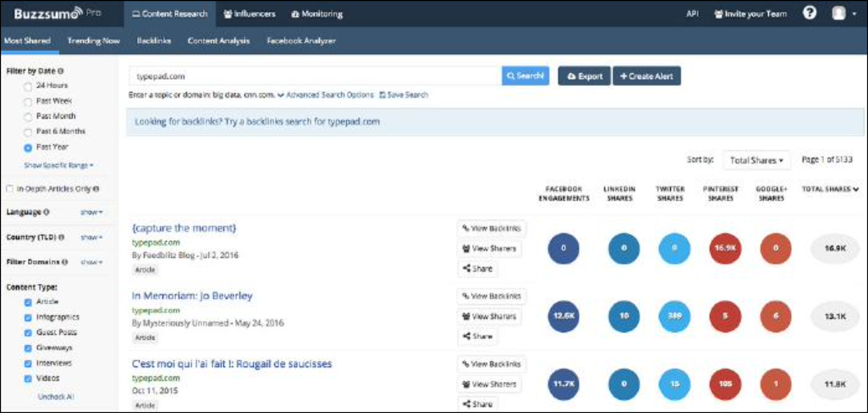Click info icon next to Language
Image resolution: width=868 pixels, height=413 pixels.
46,212
